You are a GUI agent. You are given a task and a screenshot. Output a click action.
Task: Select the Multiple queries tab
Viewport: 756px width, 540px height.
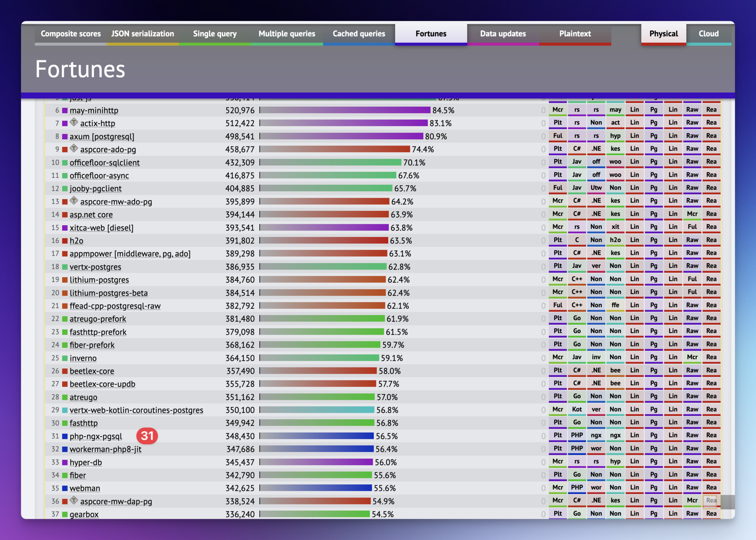pos(287,34)
